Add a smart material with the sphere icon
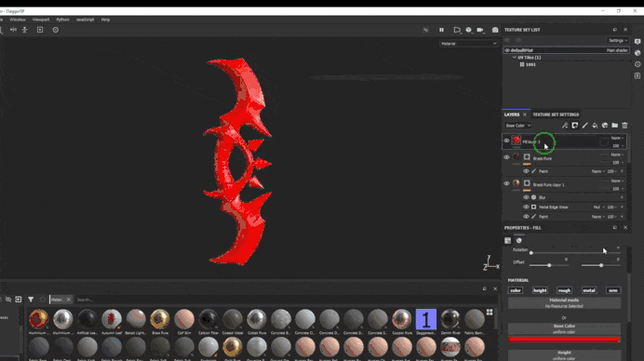The height and width of the screenshot is (361, 644). click(605, 126)
